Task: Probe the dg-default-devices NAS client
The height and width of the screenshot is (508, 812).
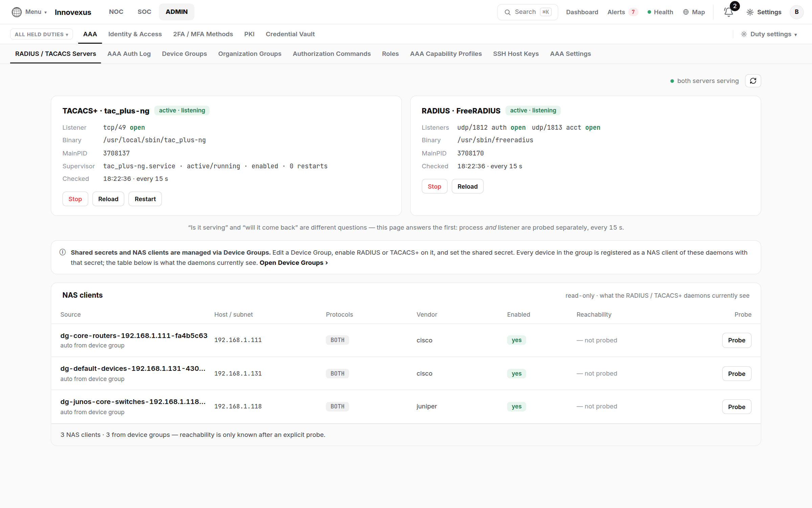Action: tap(737, 374)
